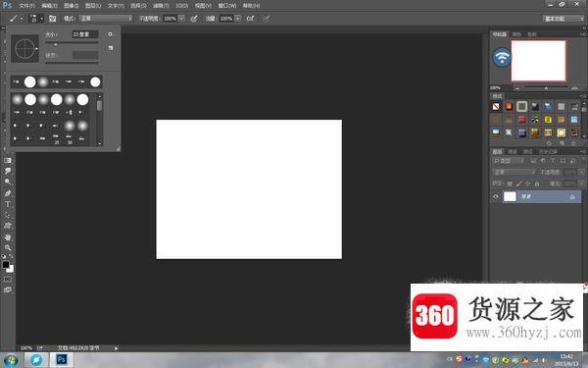Open the Select menu
Viewport: 588px width, 368px height.
(138, 6)
